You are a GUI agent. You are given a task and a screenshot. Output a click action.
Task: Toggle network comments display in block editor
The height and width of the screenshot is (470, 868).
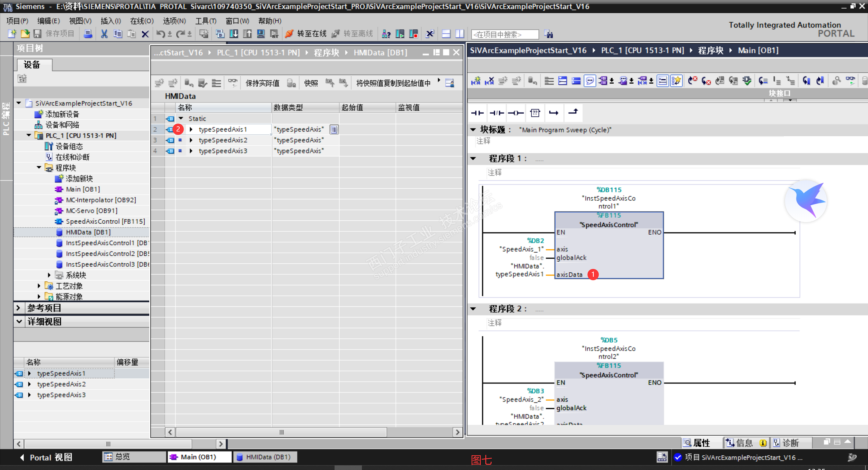590,81
